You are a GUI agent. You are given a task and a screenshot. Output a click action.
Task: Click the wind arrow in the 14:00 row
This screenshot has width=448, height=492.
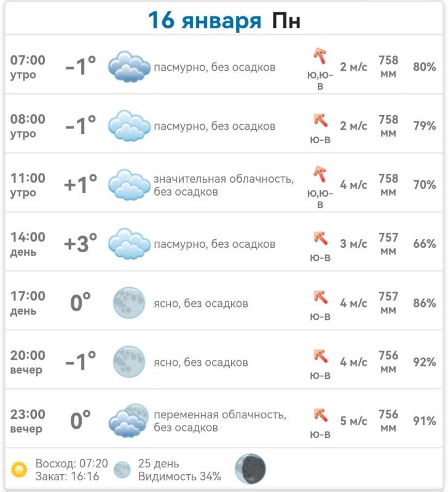click(320, 238)
